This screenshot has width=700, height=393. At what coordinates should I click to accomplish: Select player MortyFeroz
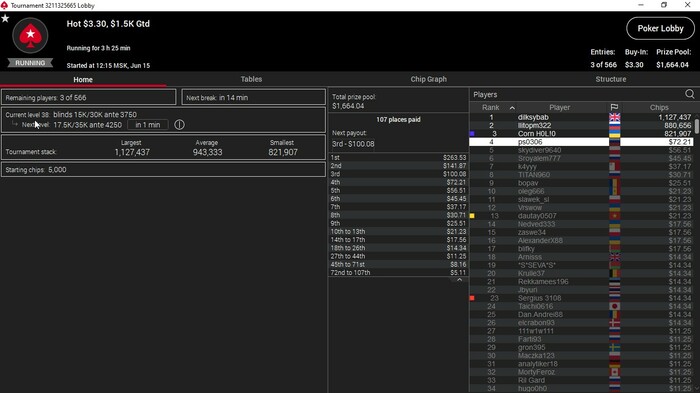tap(581, 372)
